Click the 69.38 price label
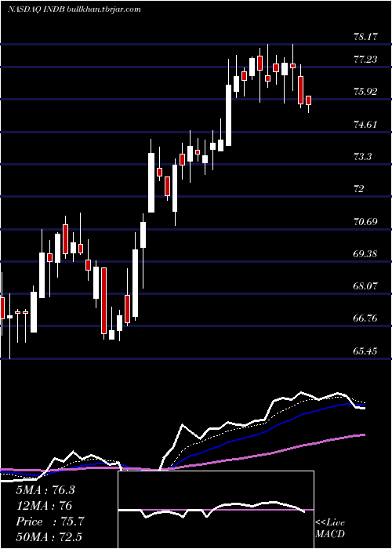This screenshot has width=392, height=549. click(365, 254)
